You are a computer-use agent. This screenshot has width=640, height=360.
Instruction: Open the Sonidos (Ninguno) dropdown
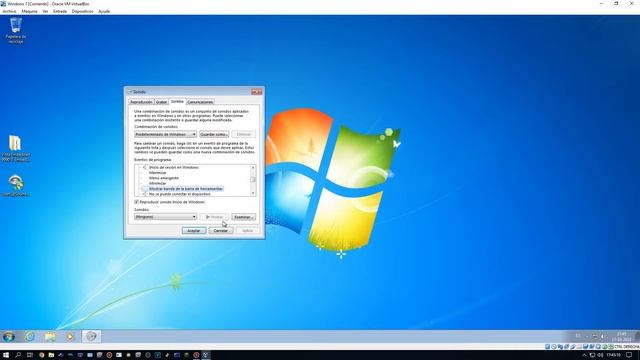point(165,217)
